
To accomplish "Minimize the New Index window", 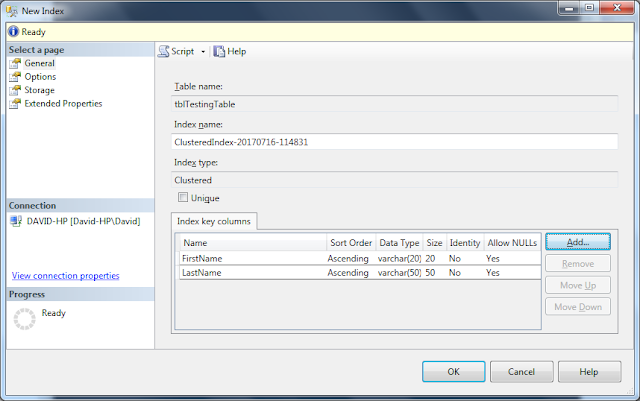I will (x=569, y=7).
